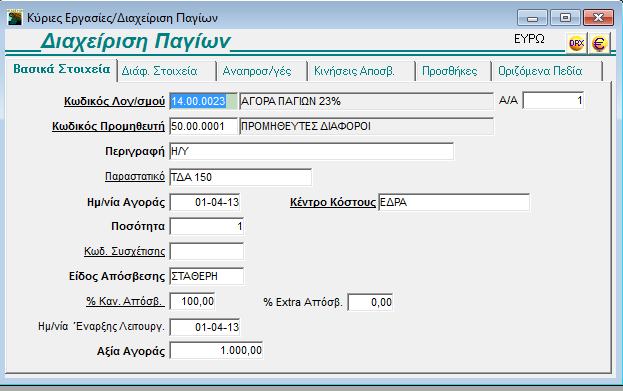
Task: Edit the Αξία Αγοράς value 1.000,00
Action: [216, 350]
